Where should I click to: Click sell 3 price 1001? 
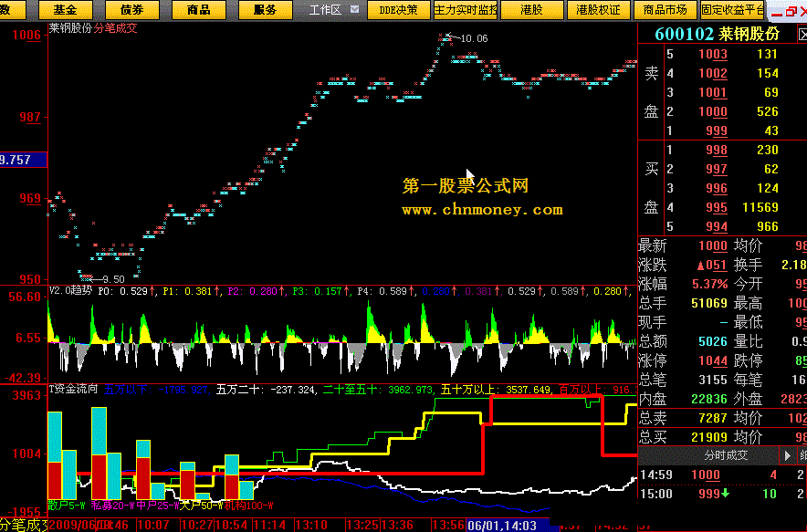713,92
